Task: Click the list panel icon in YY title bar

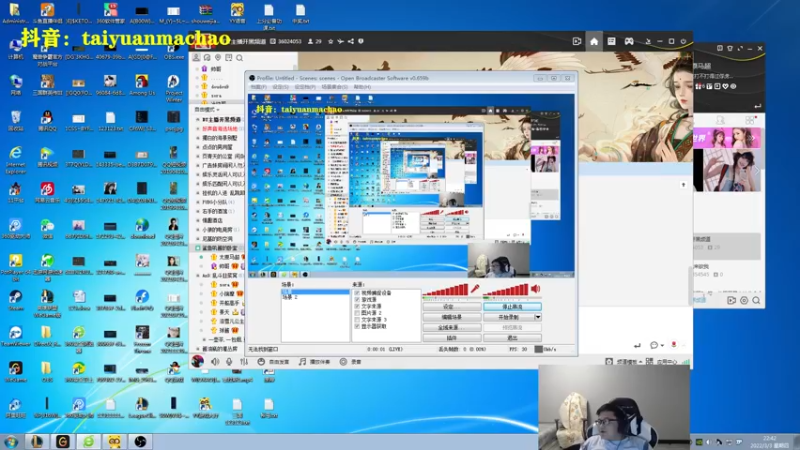Action: click(x=611, y=41)
